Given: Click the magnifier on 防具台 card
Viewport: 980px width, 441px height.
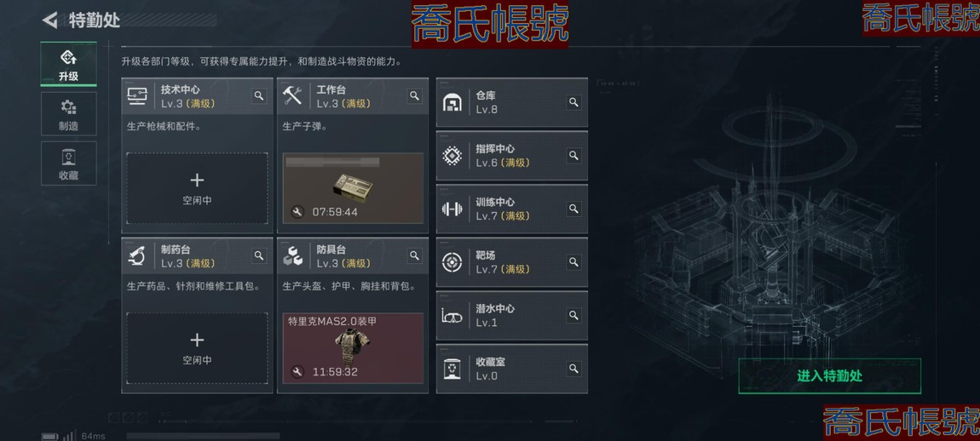Looking at the screenshot, I should (414, 255).
